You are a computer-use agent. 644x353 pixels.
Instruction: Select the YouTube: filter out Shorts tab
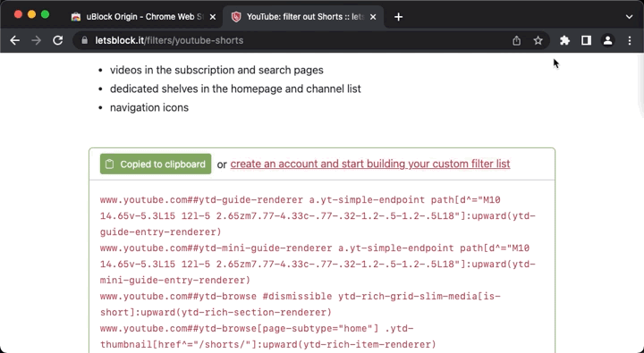[304, 17]
